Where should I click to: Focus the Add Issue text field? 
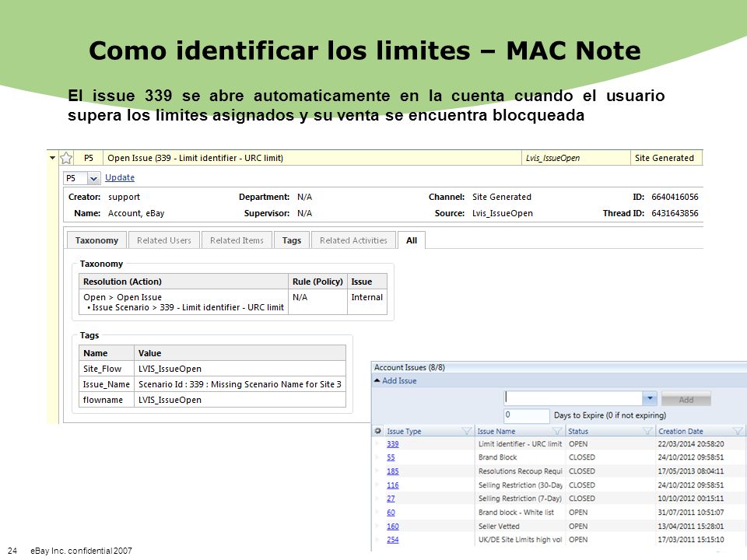pyautogui.click(x=573, y=398)
